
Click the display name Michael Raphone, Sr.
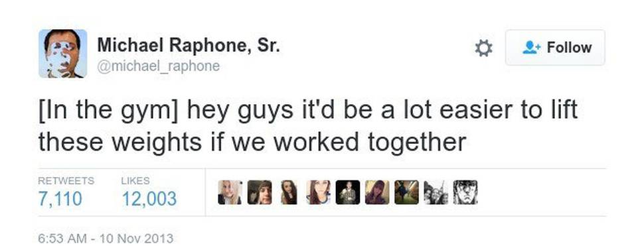tap(189, 44)
